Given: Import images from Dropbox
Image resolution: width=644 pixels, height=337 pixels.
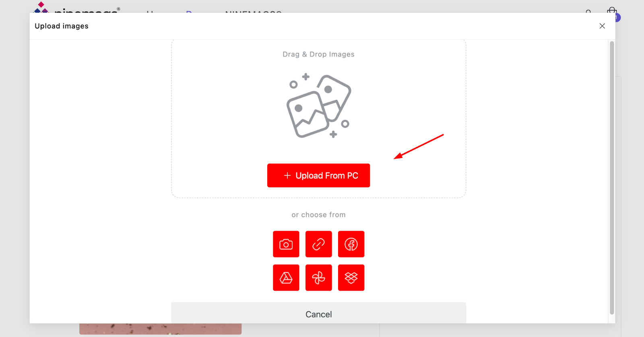Looking at the screenshot, I should (351, 277).
